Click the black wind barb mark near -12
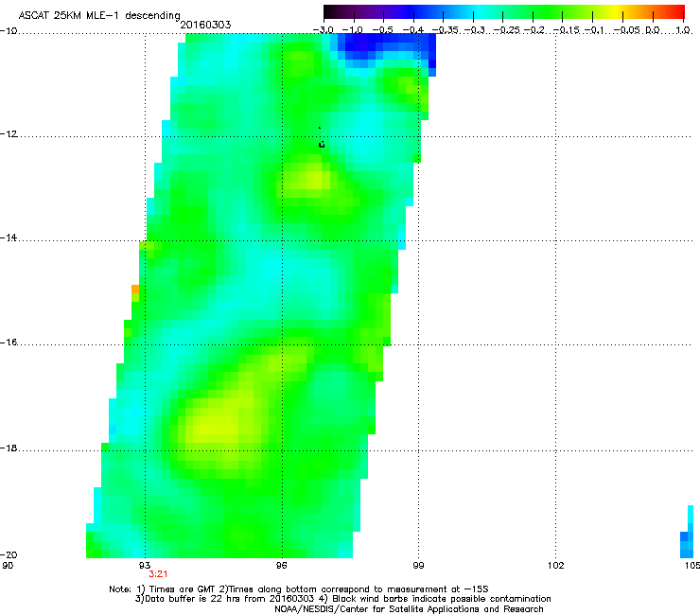 [322, 144]
